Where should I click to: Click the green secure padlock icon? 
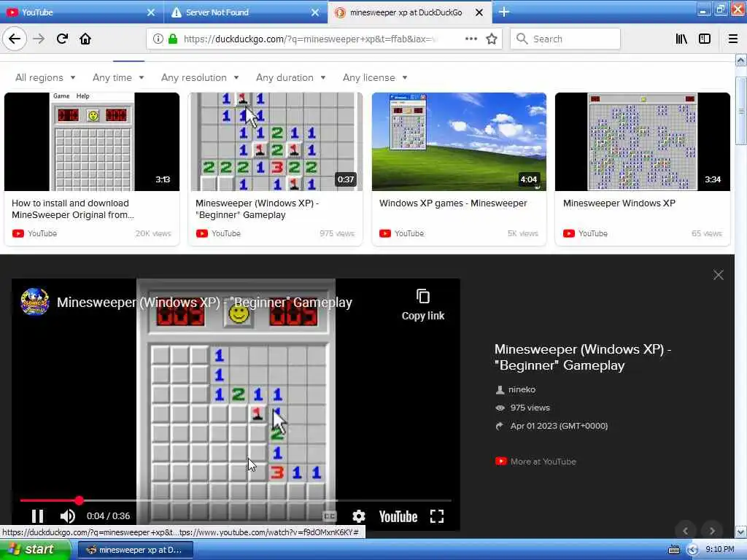173,39
